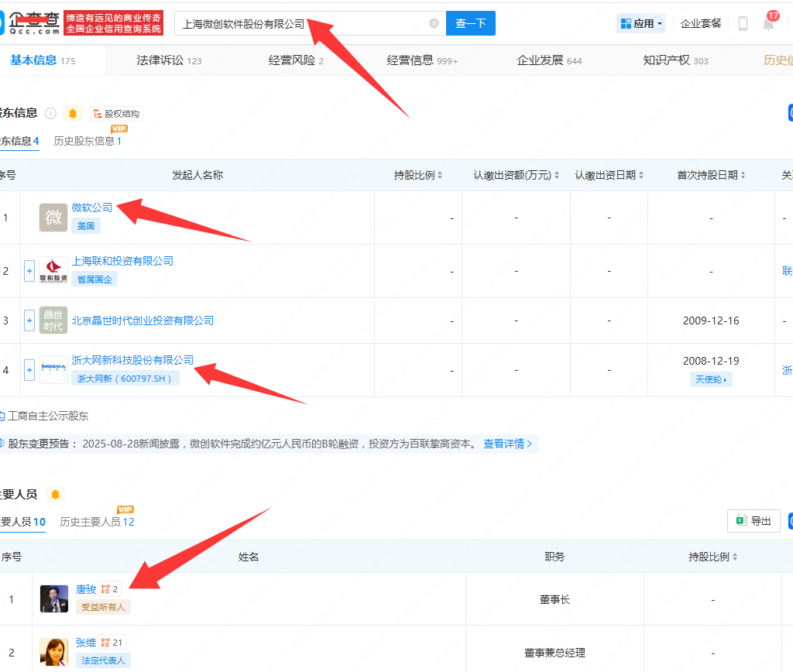
Task: Open 企业套餐 link
Action: 700,23
